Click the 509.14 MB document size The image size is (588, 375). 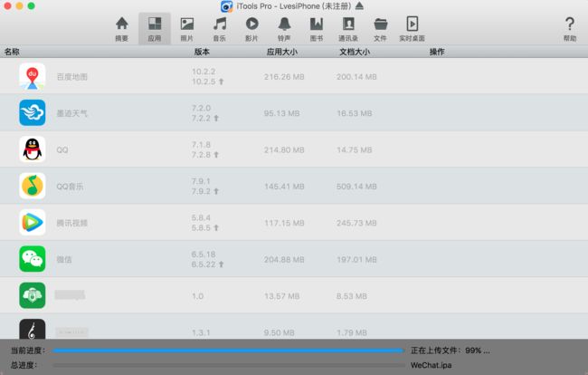point(356,187)
